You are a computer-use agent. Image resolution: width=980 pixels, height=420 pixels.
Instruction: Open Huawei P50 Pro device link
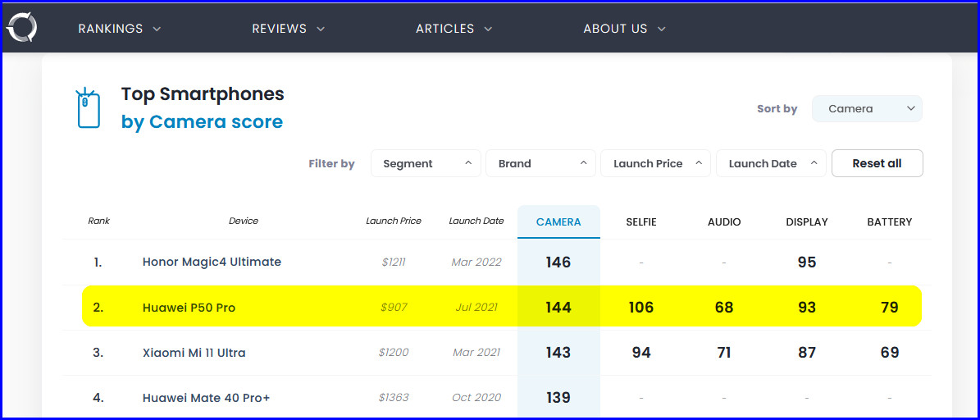point(189,308)
